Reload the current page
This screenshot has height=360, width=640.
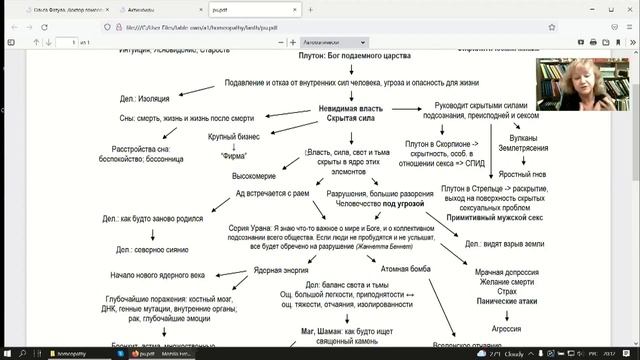(44, 27)
